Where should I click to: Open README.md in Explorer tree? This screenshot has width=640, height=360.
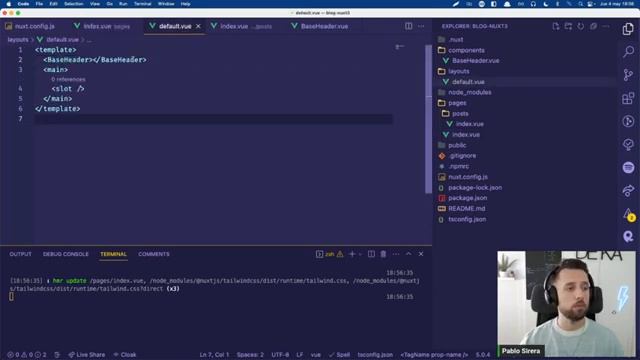[467, 209]
